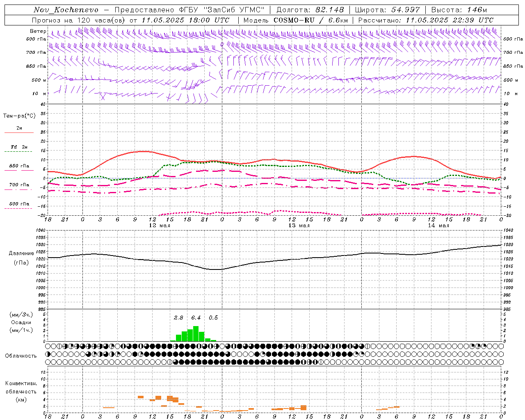This screenshot has height=420, width=525.
Task: Click the tallest green precipitation bar
Action: [196, 333]
